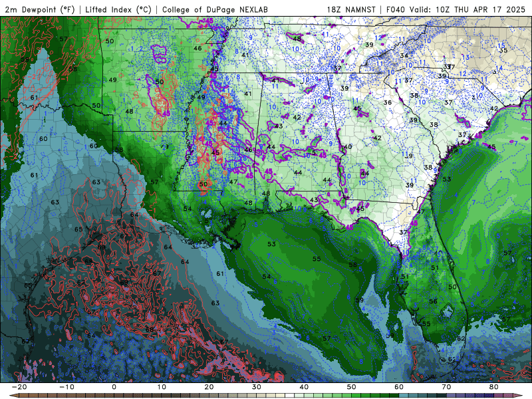Click the 50 label on the color scale
The width and height of the screenshot is (532, 399).
point(352,387)
